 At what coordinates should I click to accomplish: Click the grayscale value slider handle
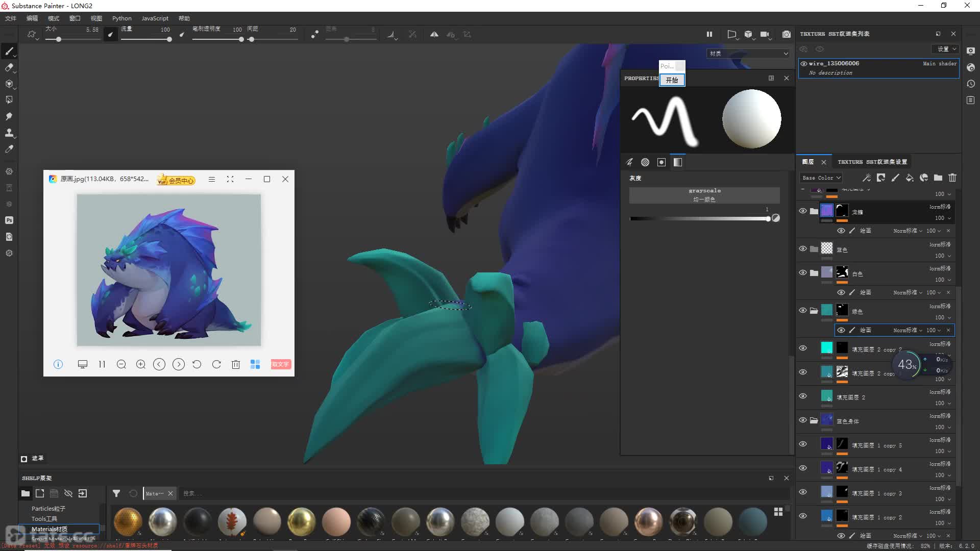tap(768, 218)
